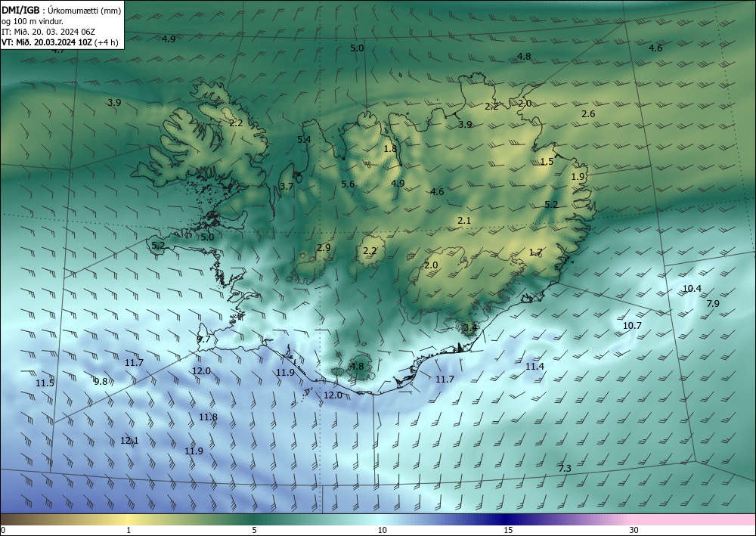The width and height of the screenshot is (756, 536).
Task: Click the 4.8 value inside the southern glacier outline
Action: (x=357, y=366)
